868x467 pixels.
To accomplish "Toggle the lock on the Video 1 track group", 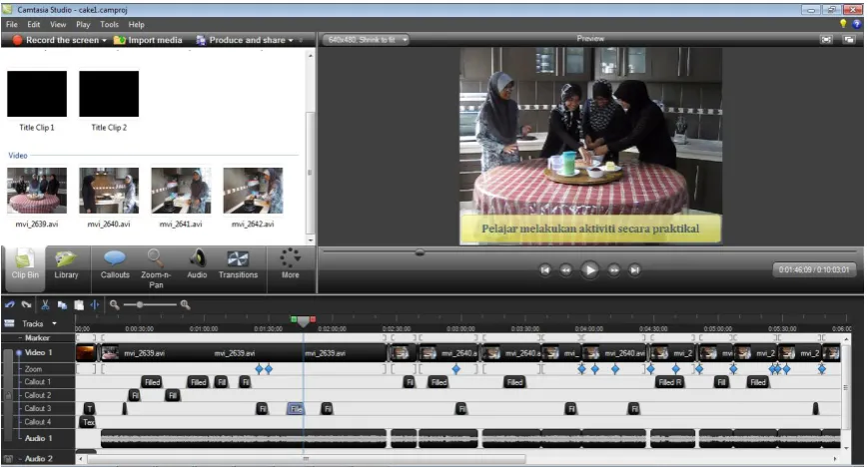I will click(x=8, y=395).
